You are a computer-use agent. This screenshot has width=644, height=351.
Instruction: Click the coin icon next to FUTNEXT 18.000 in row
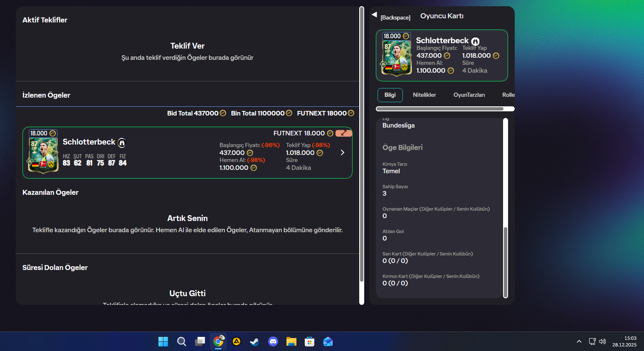[x=330, y=133]
